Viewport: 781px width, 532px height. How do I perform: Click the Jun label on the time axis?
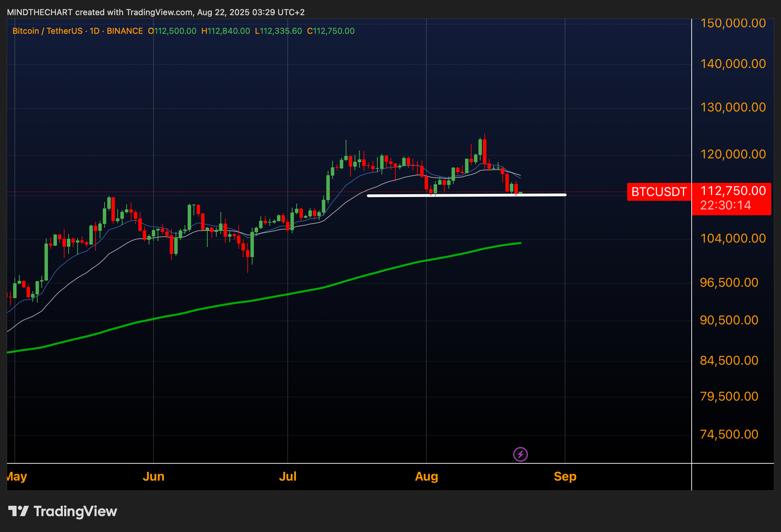pos(154,476)
